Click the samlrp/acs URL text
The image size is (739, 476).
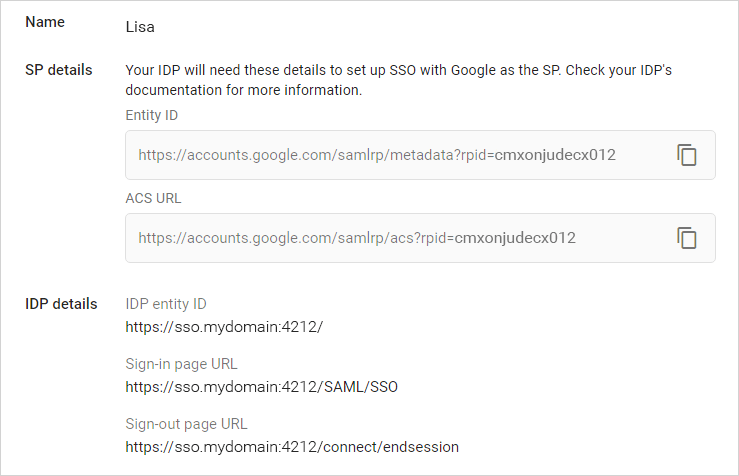click(356, 238)
